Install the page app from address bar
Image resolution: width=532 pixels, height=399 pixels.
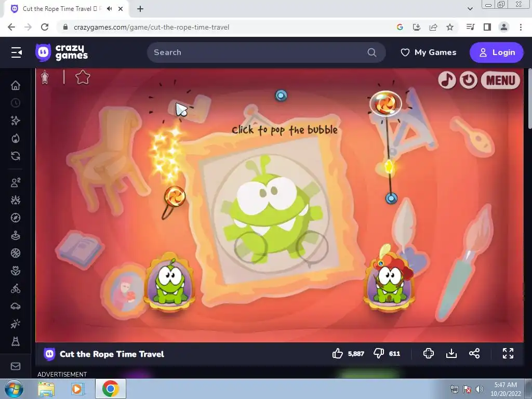(416, 27)
